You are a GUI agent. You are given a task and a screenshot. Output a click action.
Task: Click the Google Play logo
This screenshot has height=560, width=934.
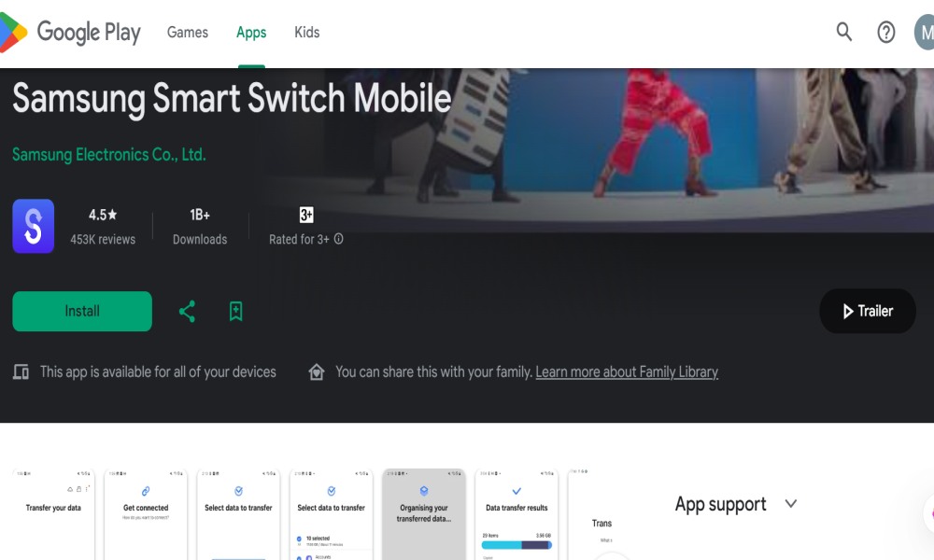coord(70,32)
